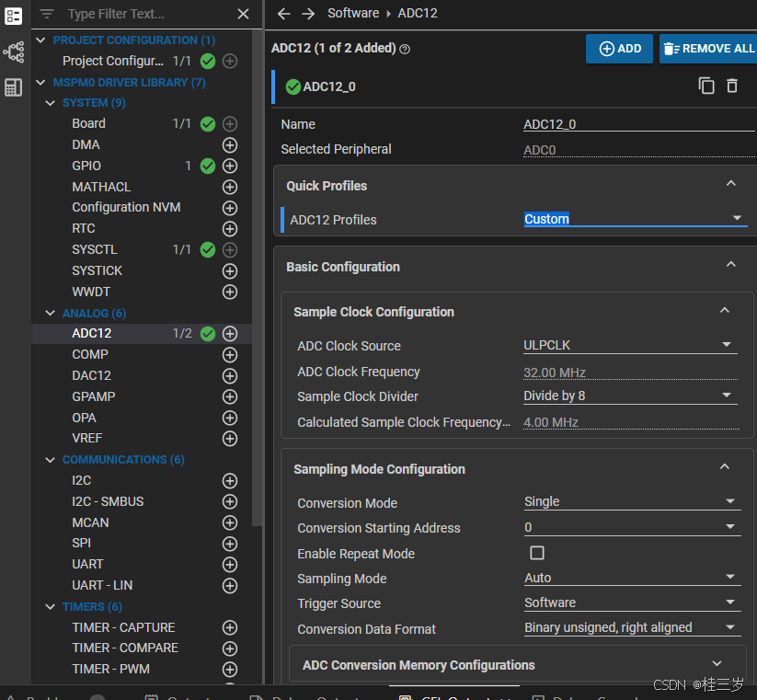The image size is (757, 700).
Task: Go forward with the right arrow
Action: (308, 14)
